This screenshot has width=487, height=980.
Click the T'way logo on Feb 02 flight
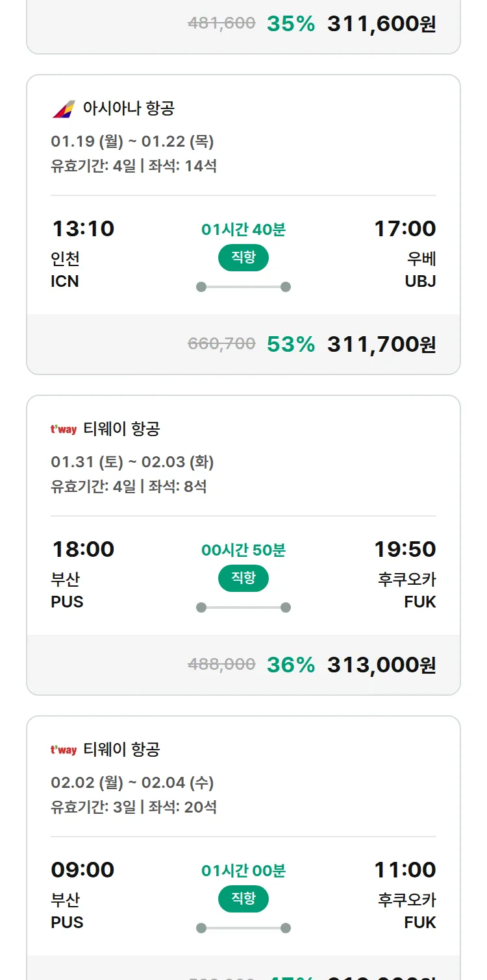pyautogui.click(x=64, y=750)
